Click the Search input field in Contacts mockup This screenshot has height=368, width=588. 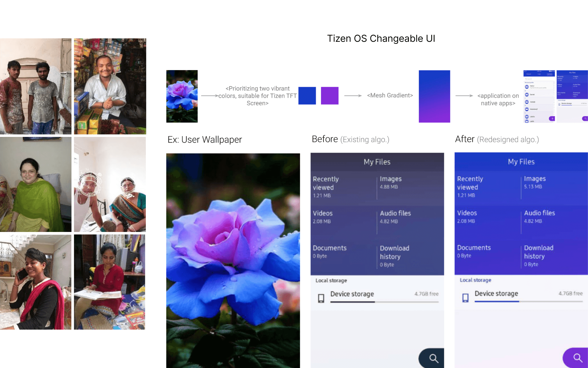click(x=532, y=79)
